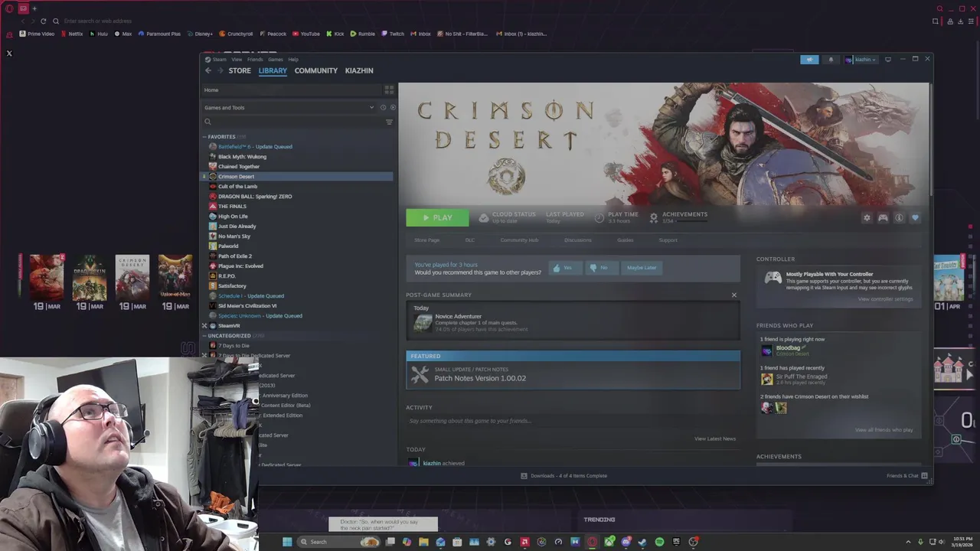This screenshot has height=551, width=980.
Task: Select THE FINALS in library
Action: click(232, 206)
